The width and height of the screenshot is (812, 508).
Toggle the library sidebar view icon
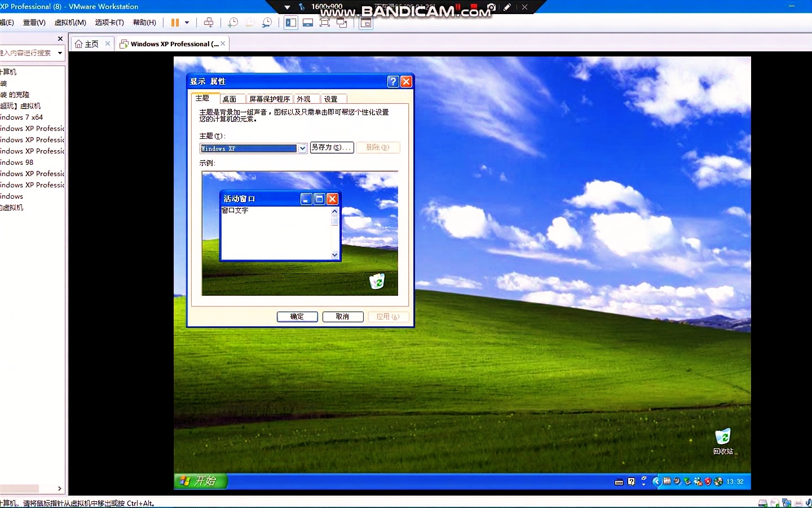(291, 23)
